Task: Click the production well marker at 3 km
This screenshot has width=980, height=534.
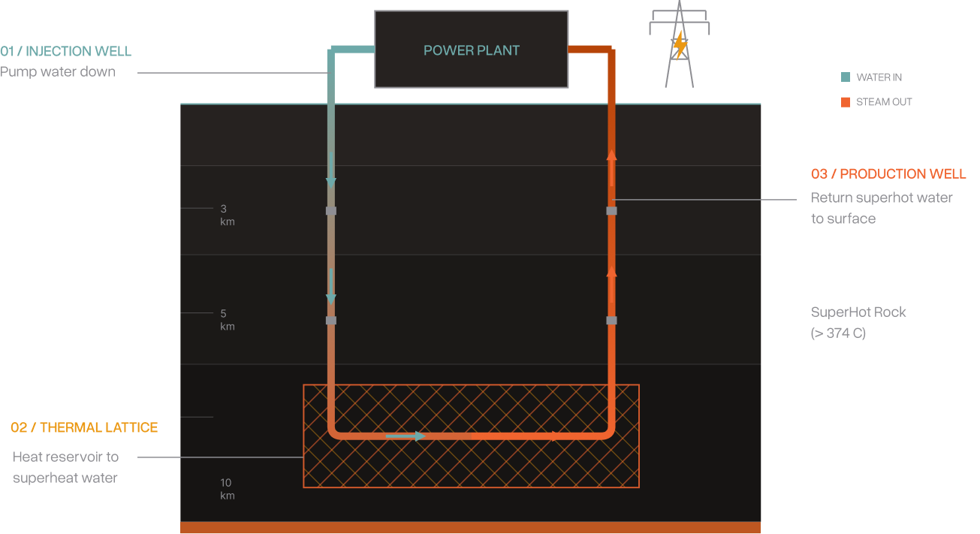Action: click(611, 211)
